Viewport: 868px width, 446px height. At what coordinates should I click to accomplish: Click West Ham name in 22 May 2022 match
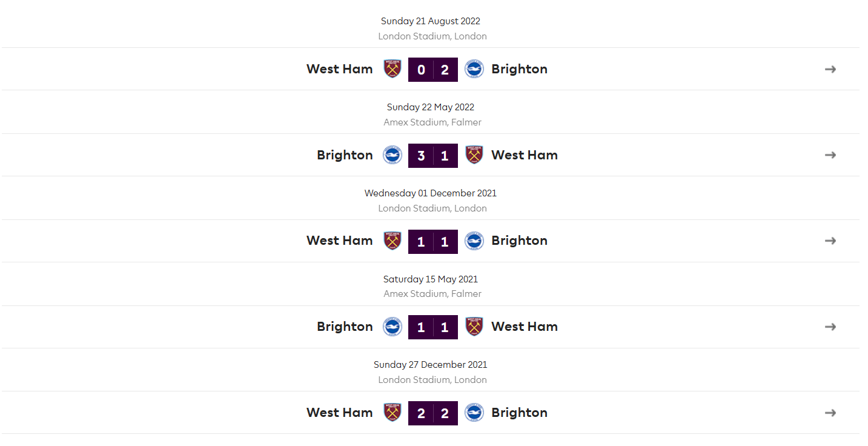pyautogui.click(x=525, y=155)
